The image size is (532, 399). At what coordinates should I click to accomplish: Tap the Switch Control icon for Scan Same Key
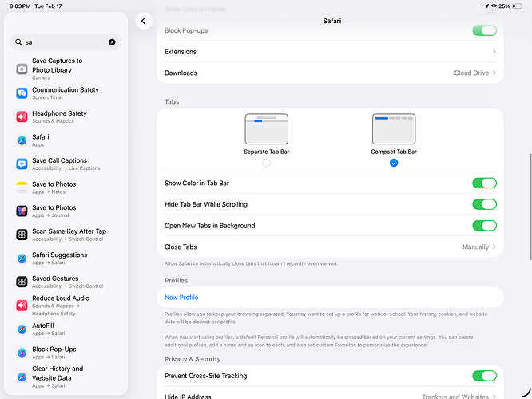pyautogui.click(x=22, y=235)
